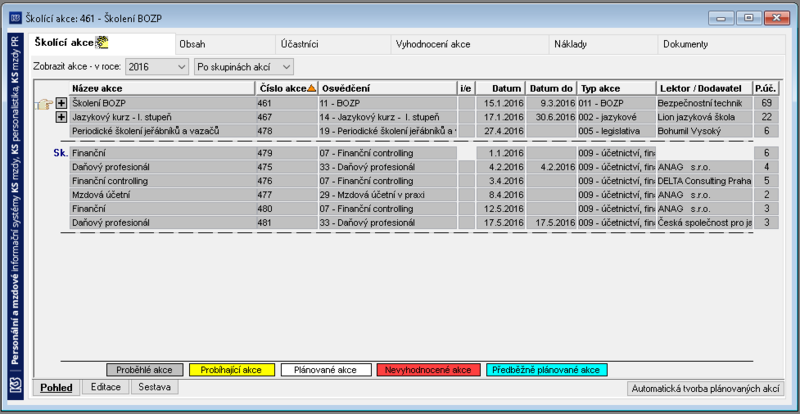800x414 pixels.
Task: Open the Po skupinách akcí dropdown
Action: [244, 67]
